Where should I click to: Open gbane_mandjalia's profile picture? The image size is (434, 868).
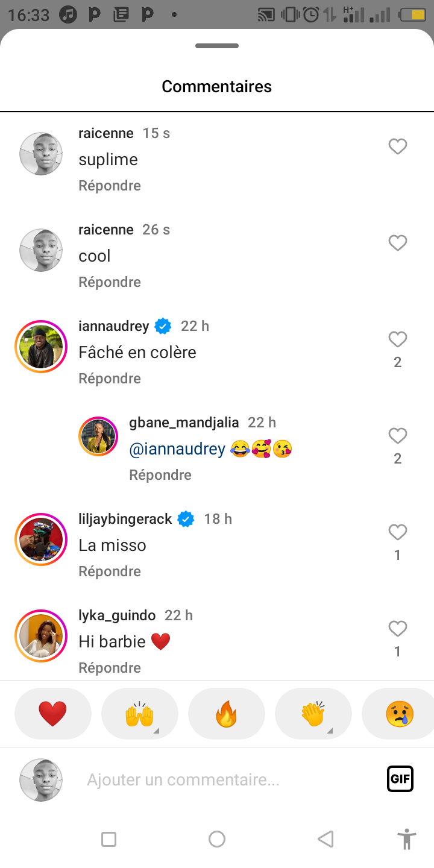click(98, 436)
